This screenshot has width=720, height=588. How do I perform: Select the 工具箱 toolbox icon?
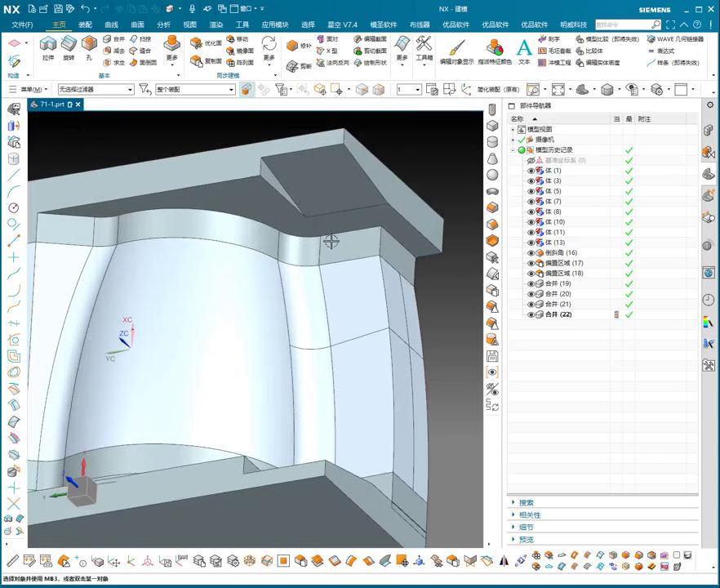[424, 44]
